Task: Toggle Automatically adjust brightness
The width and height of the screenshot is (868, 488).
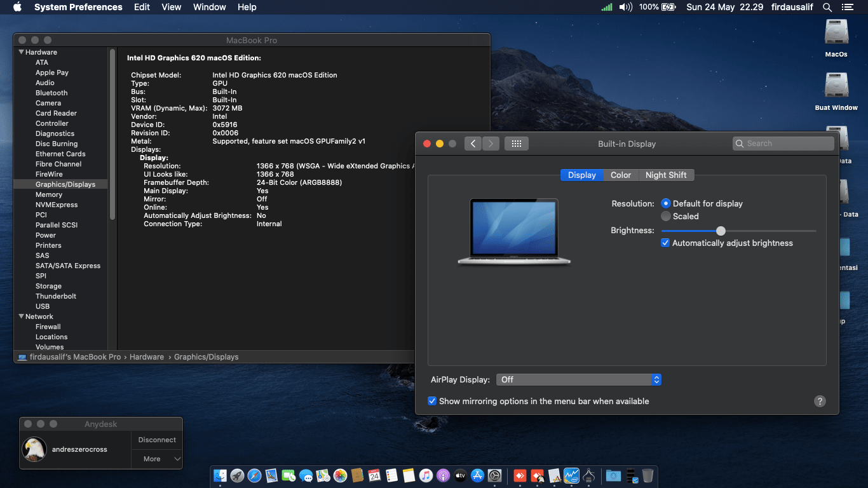Action: pyautogui.click(x=665, y=243)
